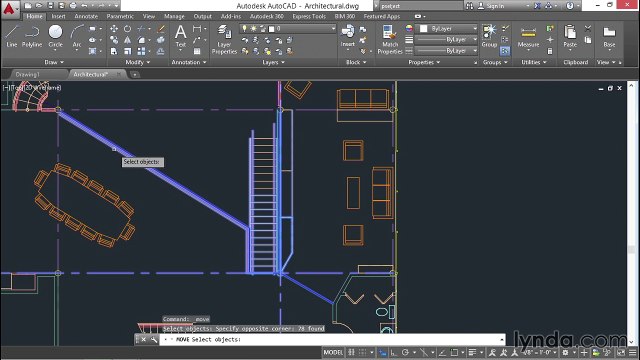640x360 pixels.
Task: Click Match Properties icon
Action: (389, 39)
